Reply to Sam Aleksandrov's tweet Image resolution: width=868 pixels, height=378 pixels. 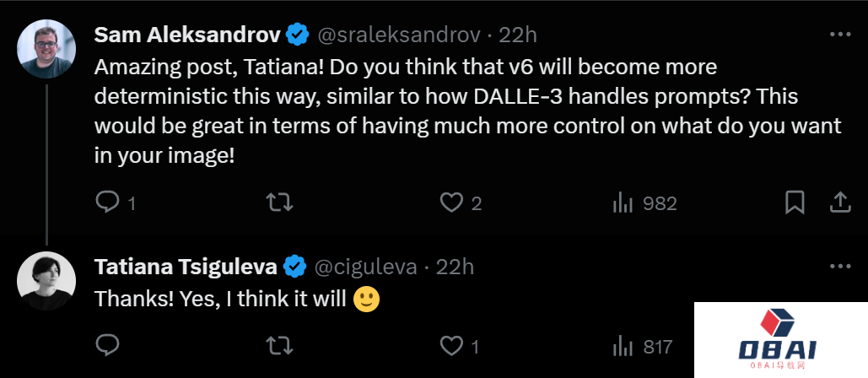106,202
